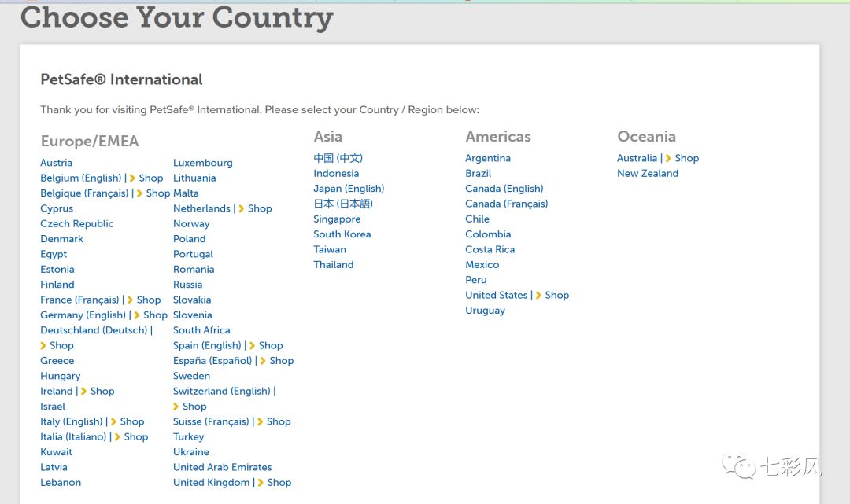The width and height of the screenshot is (850, 504).
Task: Select Thailand
Action: tap(334, 265)
